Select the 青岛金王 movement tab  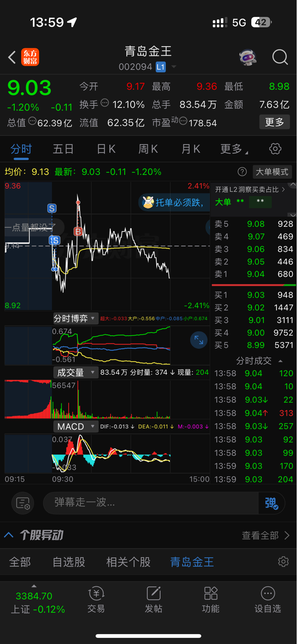pyautogui.click(x=192, y=562)
